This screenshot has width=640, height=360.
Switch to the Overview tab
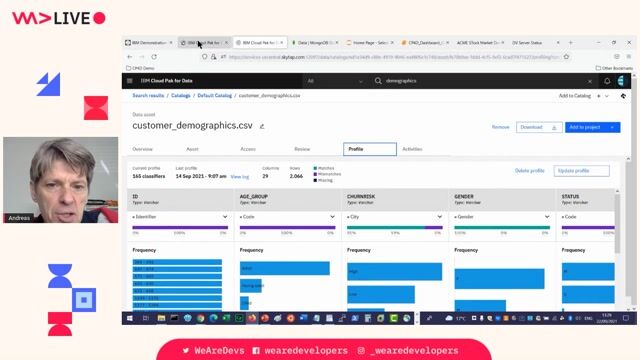tap(142, 149)
